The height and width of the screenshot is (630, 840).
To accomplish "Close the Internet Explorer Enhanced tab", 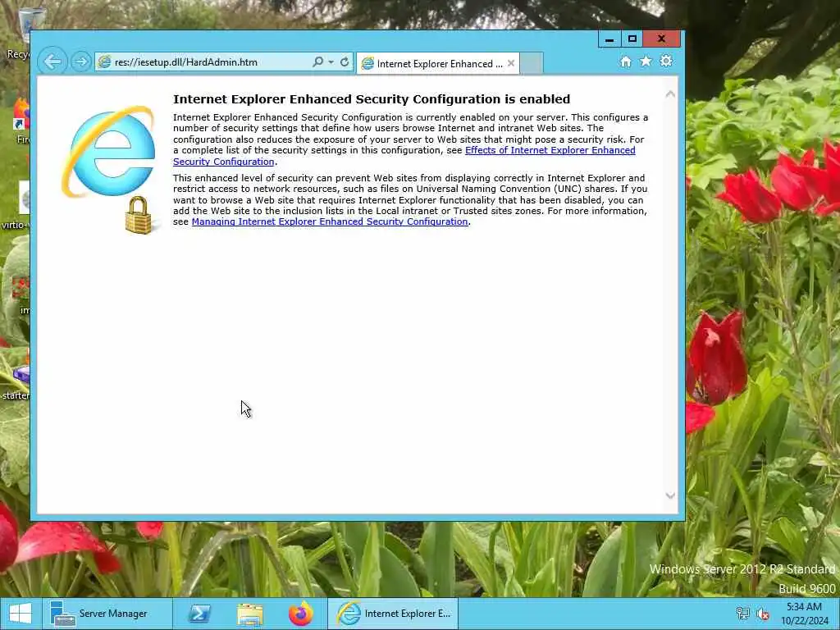I will (511, 63).
